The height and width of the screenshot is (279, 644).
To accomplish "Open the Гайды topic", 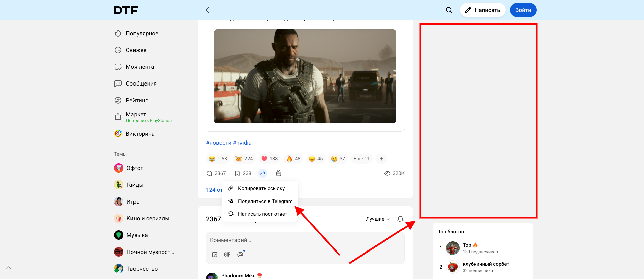I will coord(129,185).
